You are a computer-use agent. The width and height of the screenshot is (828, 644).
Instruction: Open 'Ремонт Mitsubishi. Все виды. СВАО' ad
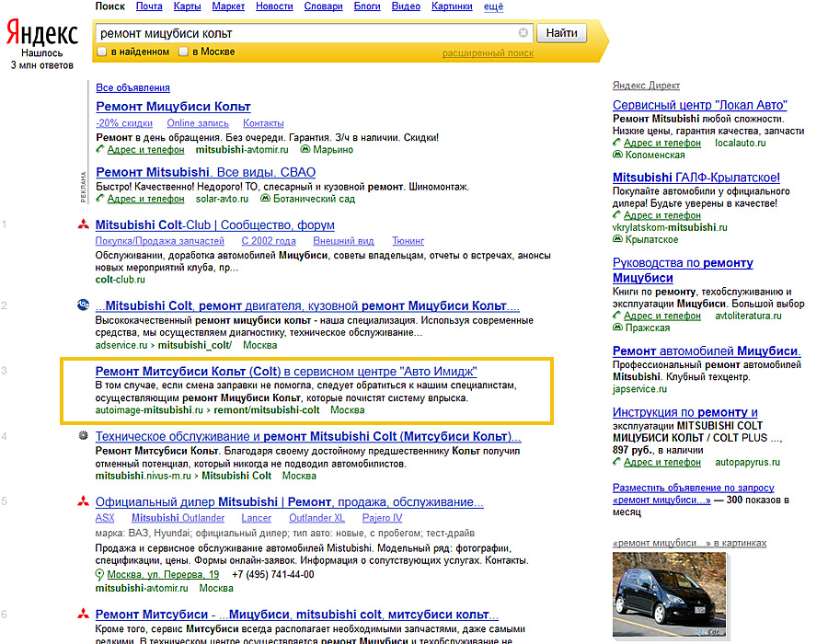point(205,172)
